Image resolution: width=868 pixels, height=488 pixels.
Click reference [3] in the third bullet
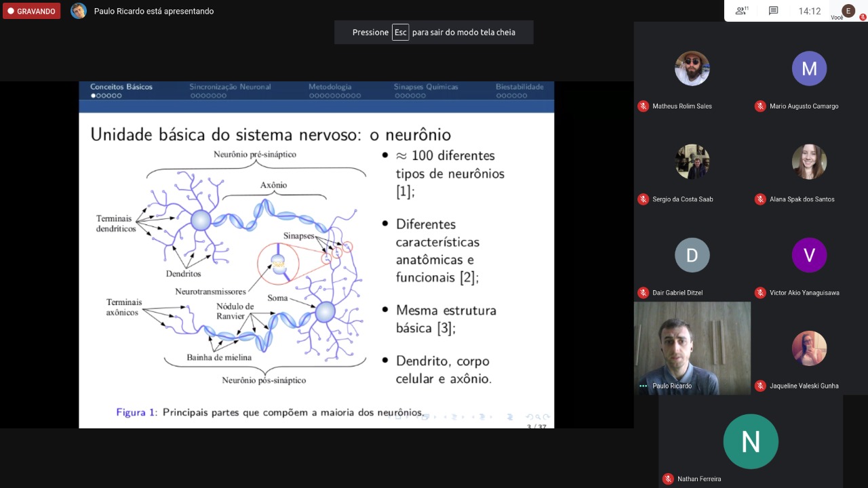pyautogui.click(x=446, y=328)
